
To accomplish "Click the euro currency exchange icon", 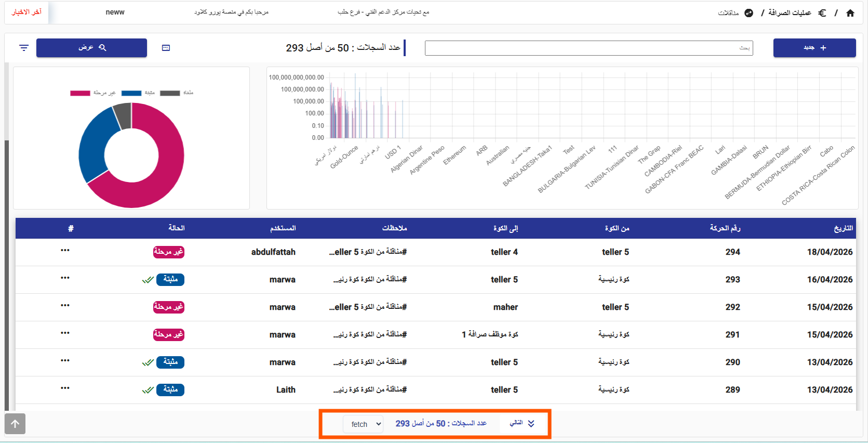I will (x=822, y=13).
